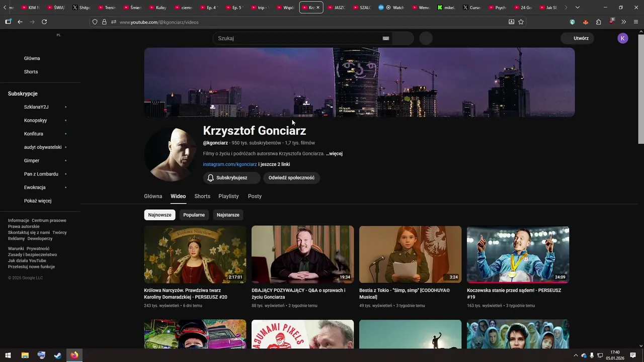Open DBAJĄCY POZYWAJĄCY Q&A video title
Screen dimensions: 644x362
coord(298,294)
